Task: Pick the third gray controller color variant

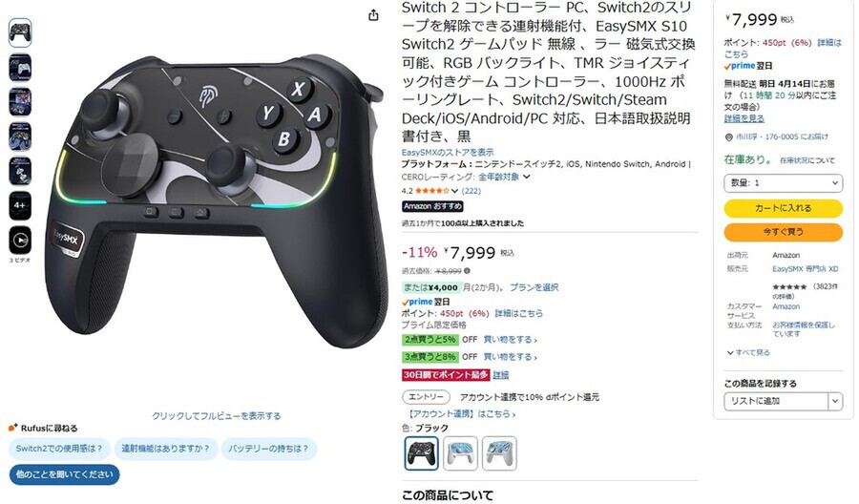Action: coord(499,453)
